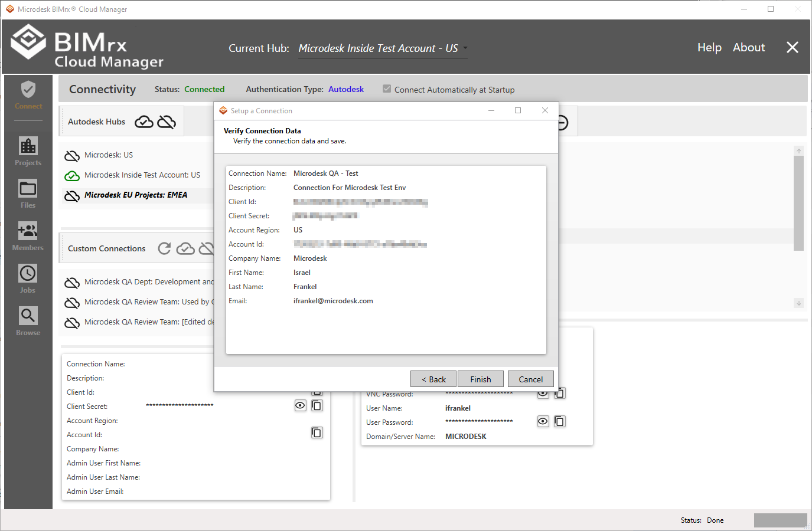Open the Members section in sidebar
Screen dimensions: 812x531
tap(28, 237)
